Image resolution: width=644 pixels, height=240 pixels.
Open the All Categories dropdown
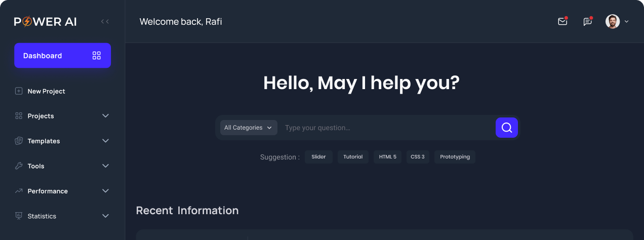[248, 128]
